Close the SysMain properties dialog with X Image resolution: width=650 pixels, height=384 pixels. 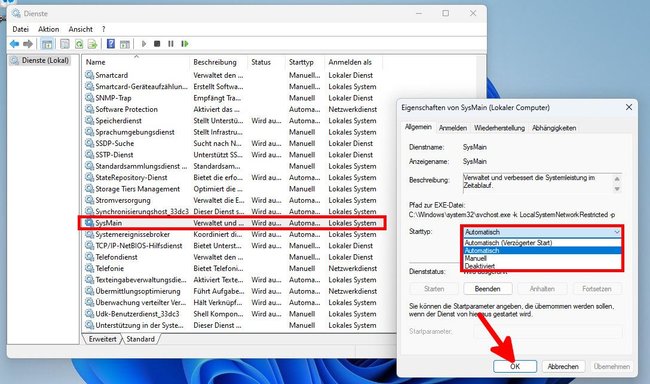click(628, 107)
